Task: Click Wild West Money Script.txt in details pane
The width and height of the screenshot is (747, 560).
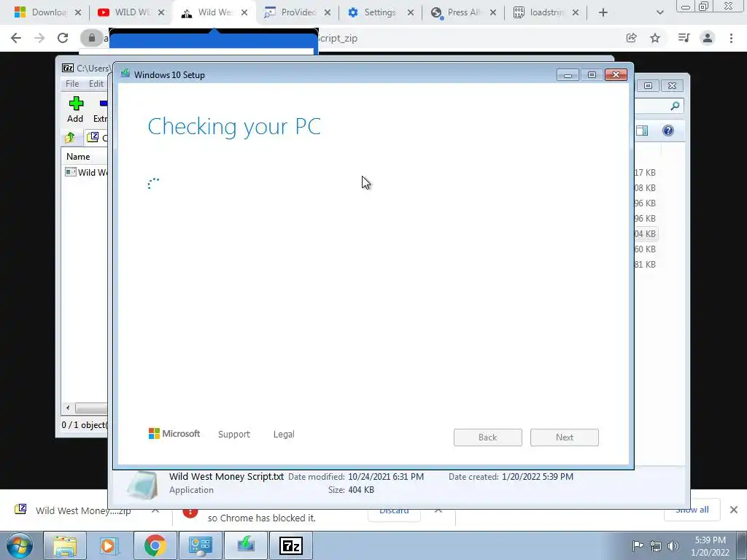Action: [226, 477]
